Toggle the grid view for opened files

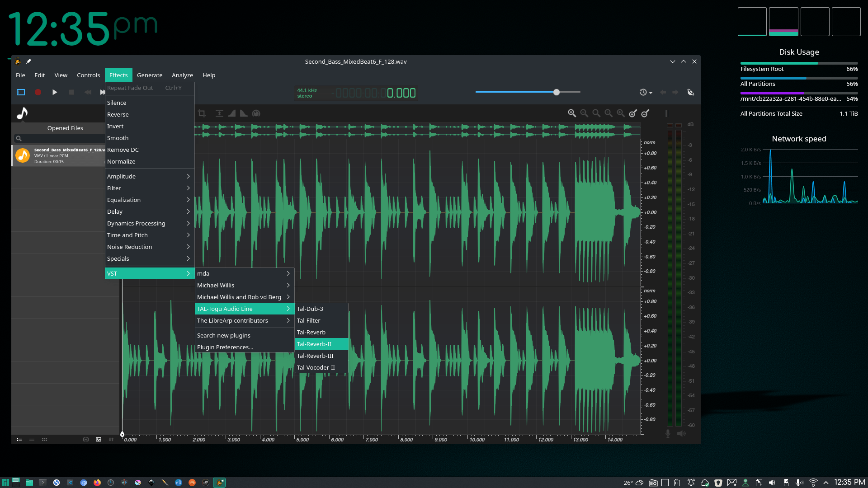pyautogui.click(x=44, y=439)
